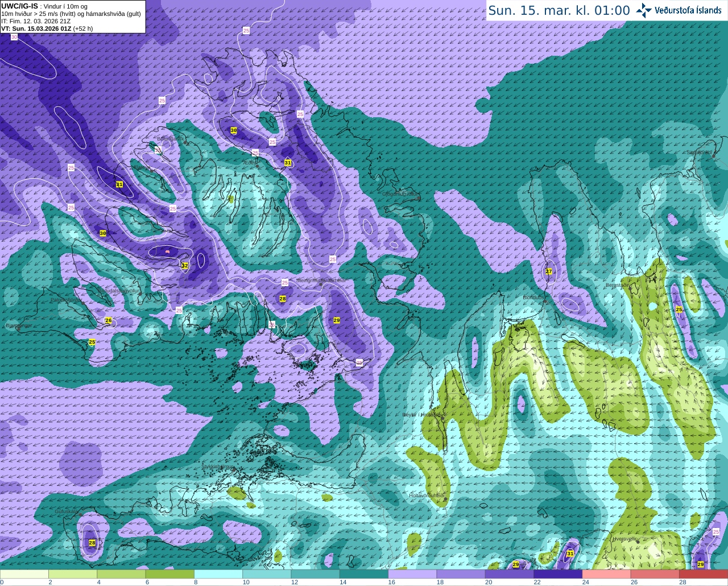Click the Bíldudalsflugvöllur station label
728x586 pixels.
click(119, 291)
